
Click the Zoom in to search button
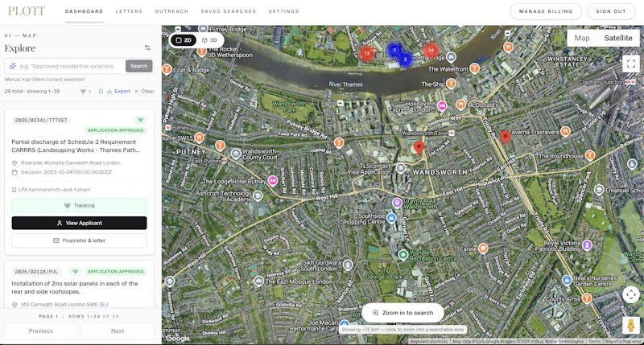coord(403,313)
